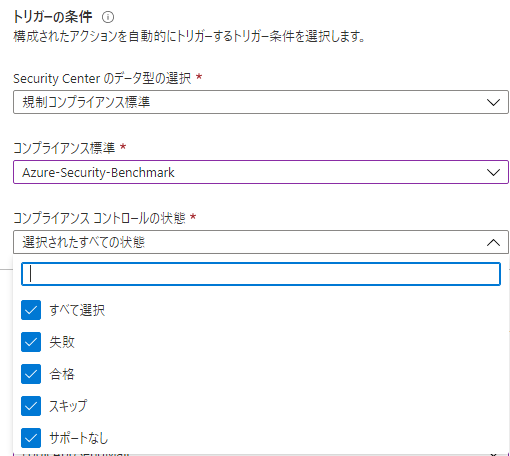Image resolution: width=510 pixels, height=456 pixels.
Task: Click the すべて選択 option label
Action: click(x=77, y=310)
